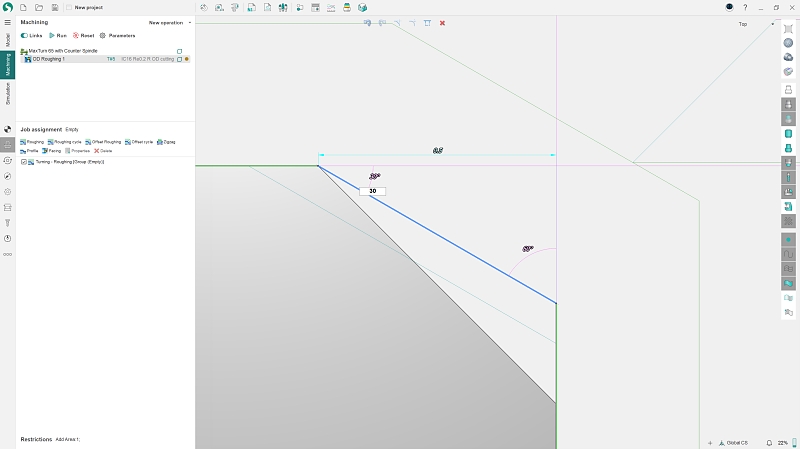Save the current project
The height and width of the screenshot is (449, 800).
click(55, 8)
